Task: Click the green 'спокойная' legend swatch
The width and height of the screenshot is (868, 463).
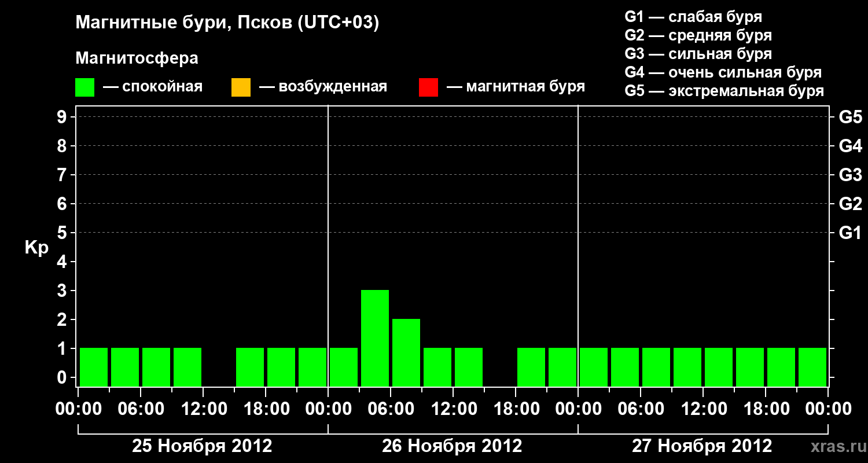Action: (85, 87)
